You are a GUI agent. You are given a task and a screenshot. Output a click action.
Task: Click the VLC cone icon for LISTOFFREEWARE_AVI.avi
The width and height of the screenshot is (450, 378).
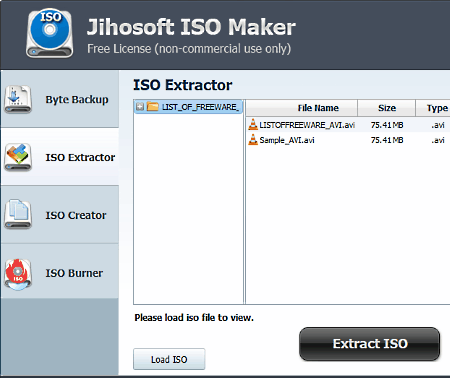[253, 125]
